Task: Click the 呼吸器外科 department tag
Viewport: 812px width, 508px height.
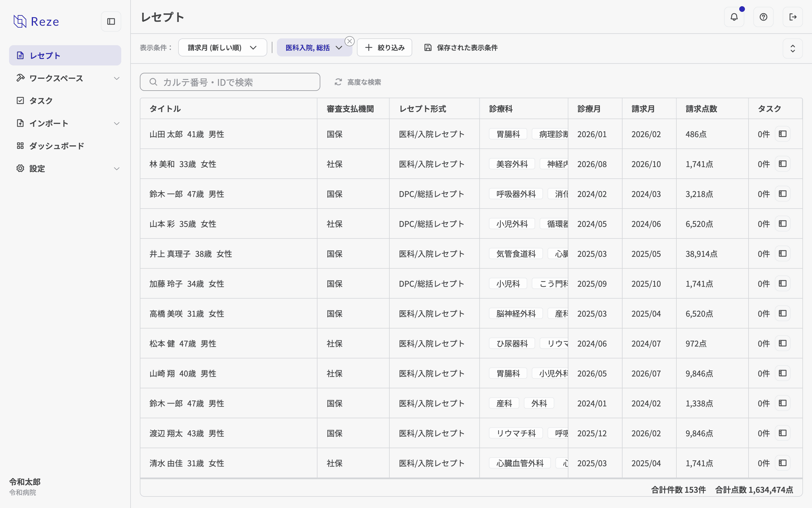Action: click(516, 194)
